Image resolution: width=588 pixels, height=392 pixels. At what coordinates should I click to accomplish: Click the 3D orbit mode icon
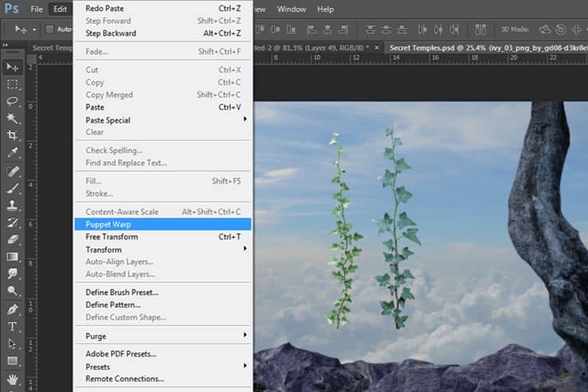(546, 29)
